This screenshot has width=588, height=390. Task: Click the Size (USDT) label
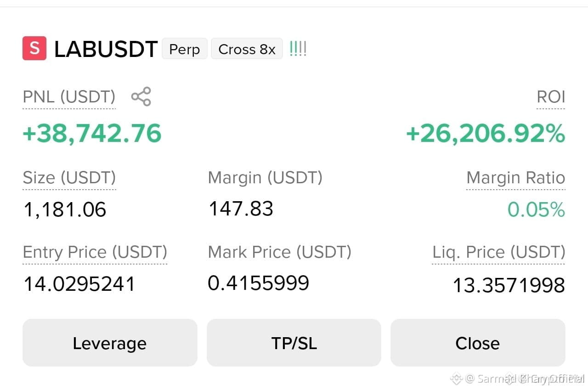point(69,177)
